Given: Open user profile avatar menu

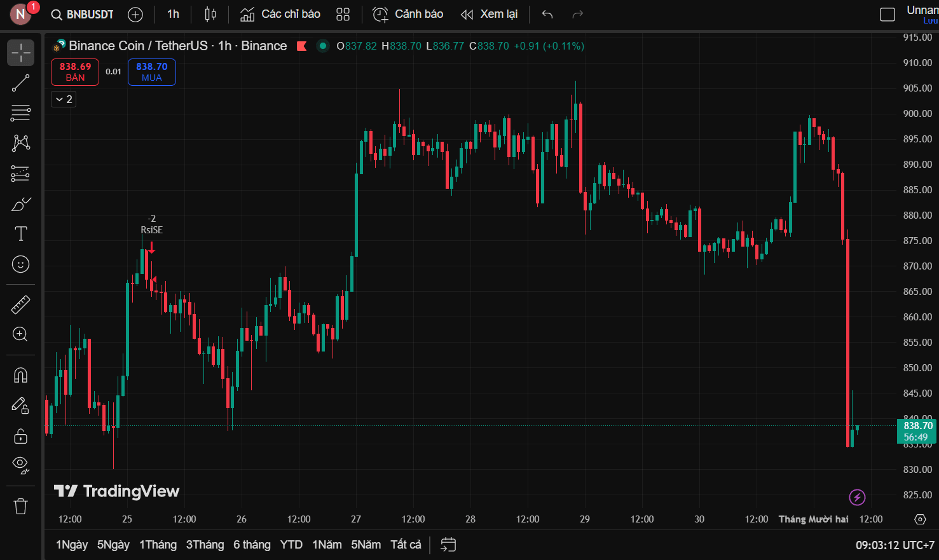Looking at the screenshot, I should pyautogui.click(x=20, y=15).
